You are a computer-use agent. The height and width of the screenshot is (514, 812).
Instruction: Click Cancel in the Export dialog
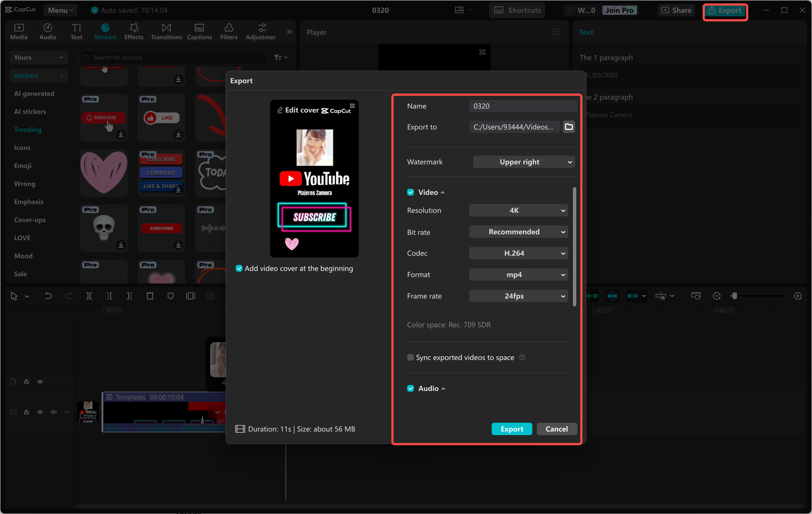[x=556, y=429]
